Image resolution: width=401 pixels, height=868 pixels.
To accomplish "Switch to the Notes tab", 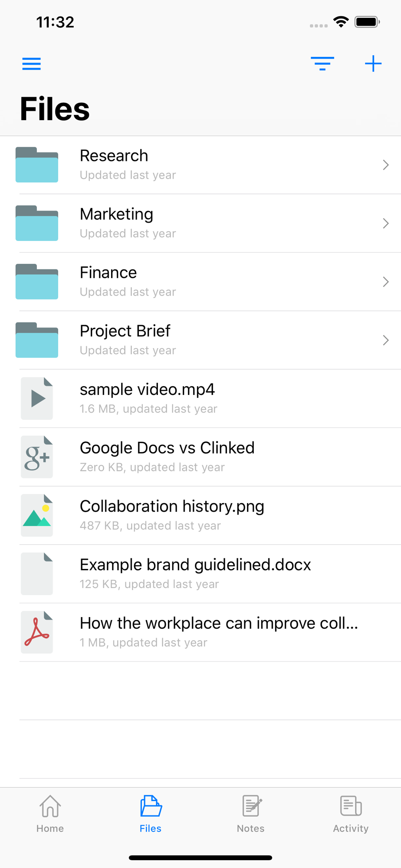I will pos(251,814).
